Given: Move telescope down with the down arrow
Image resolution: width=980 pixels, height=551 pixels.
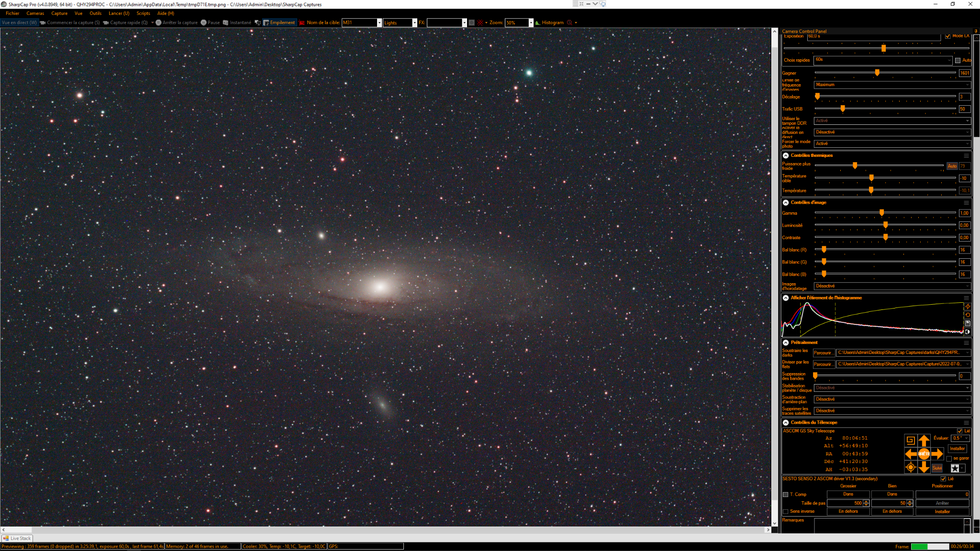Looking at the screenshot, I should pos(924,467).
